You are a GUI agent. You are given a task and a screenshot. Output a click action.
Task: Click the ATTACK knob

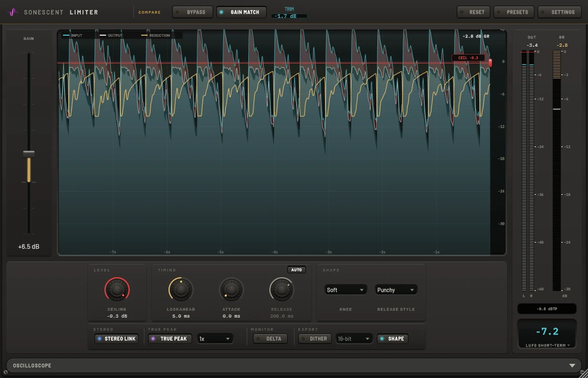(232, 289)
